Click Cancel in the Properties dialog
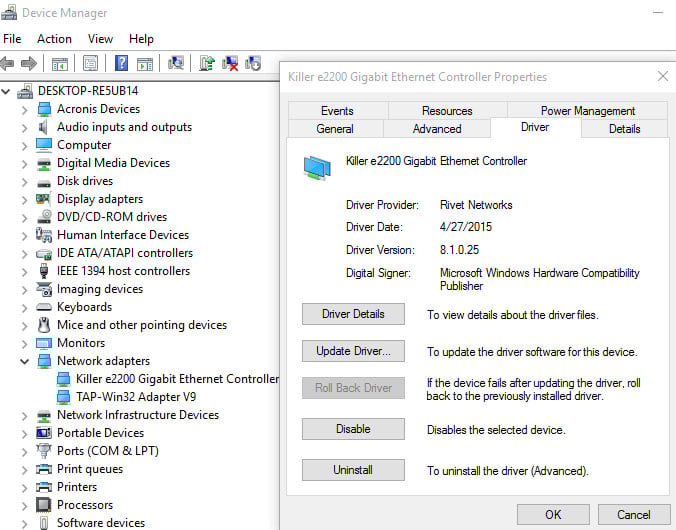This screenshot has height=530, width=676. coord(633,514)
